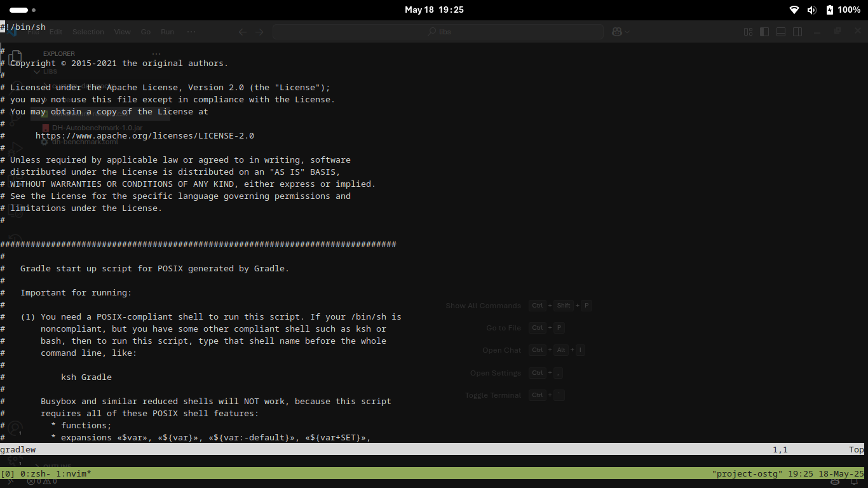Screen dimensions: 868x488
Task: Click the gear icon beside dh-benchmark.toml
Action: (x=44, y=142)
